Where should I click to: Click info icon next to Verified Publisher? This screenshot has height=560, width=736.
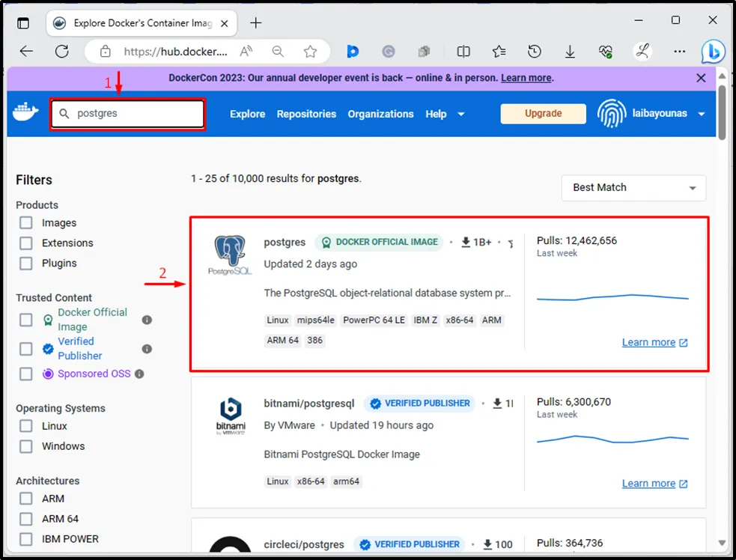[147, 349]
